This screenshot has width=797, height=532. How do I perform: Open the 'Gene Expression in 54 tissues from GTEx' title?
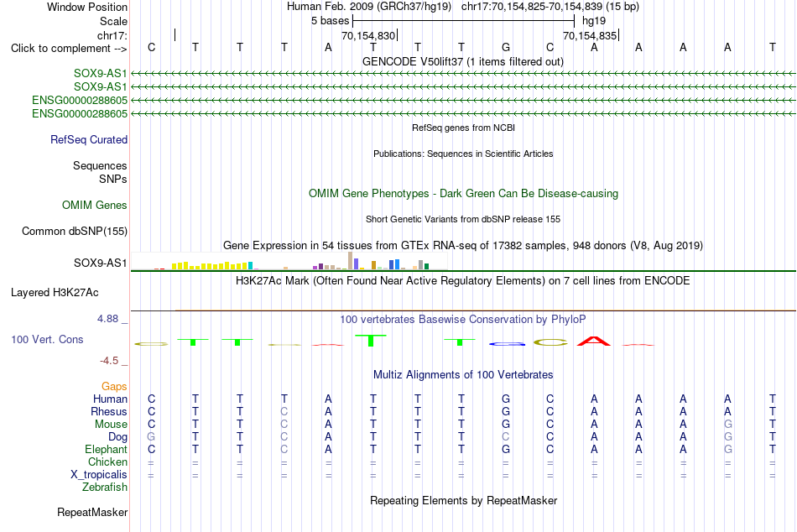463,245
